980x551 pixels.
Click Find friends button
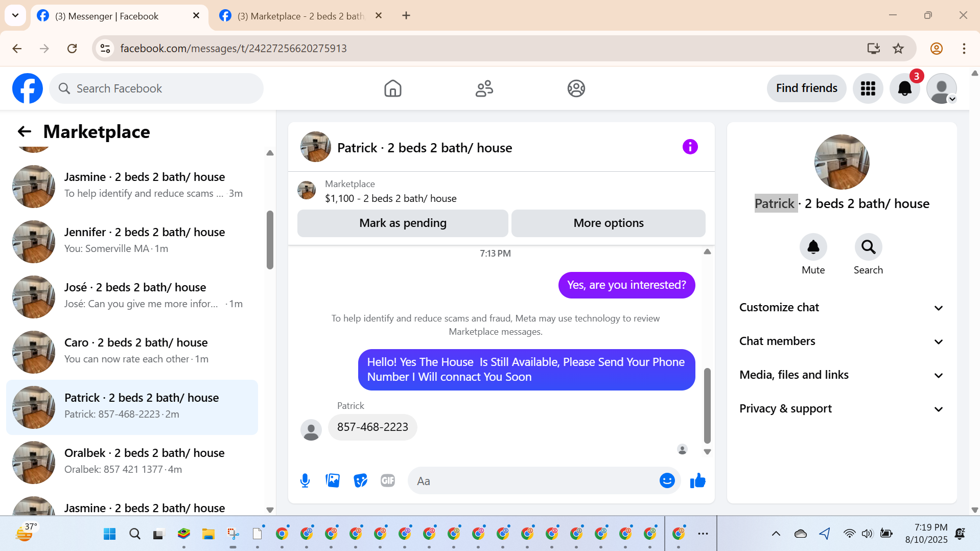pos(806,88)
